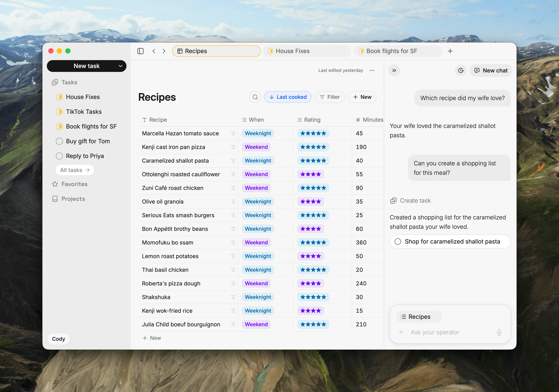
Task: Click plus attachment icon in chat input
Action: tap(401, 332)
